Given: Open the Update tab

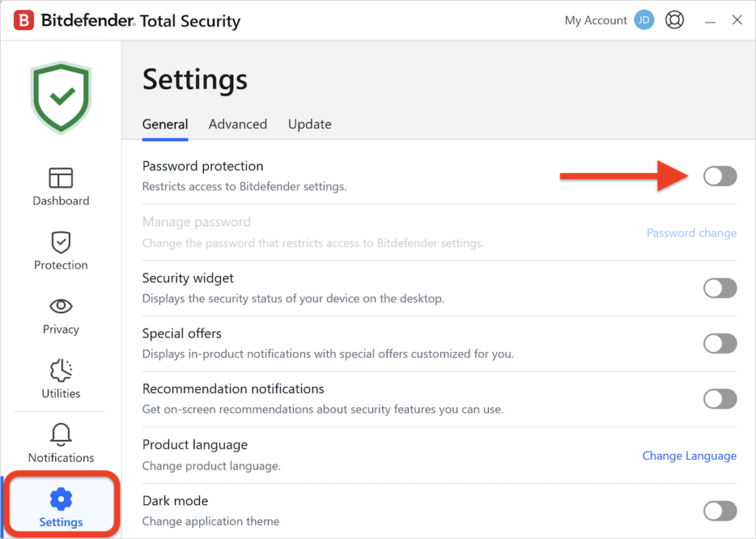Looking at the screenshot, I should point(309,124).
